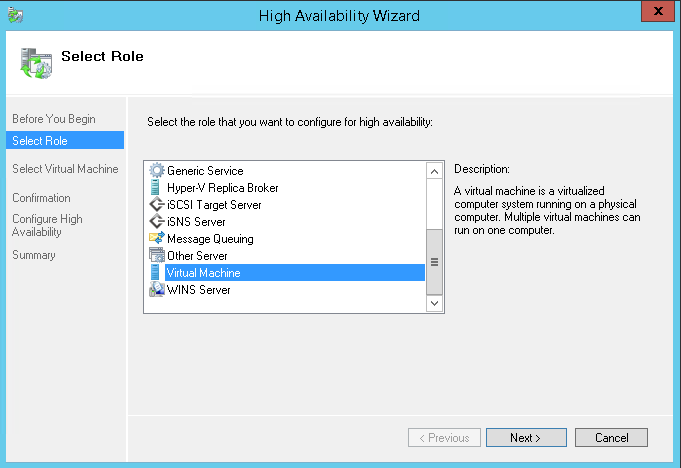Image resolution: width=681 pixels, height=468 pixels.
Task: Click role list scroll up arrow
Action: coord(434,171)
